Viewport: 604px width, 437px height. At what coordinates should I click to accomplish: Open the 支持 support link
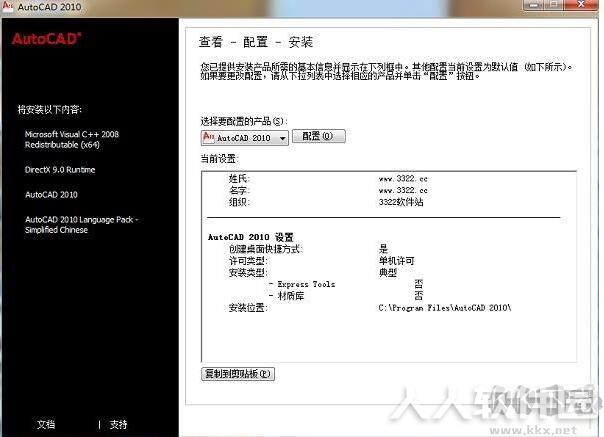pyautogui.click(x=118, y=424)
